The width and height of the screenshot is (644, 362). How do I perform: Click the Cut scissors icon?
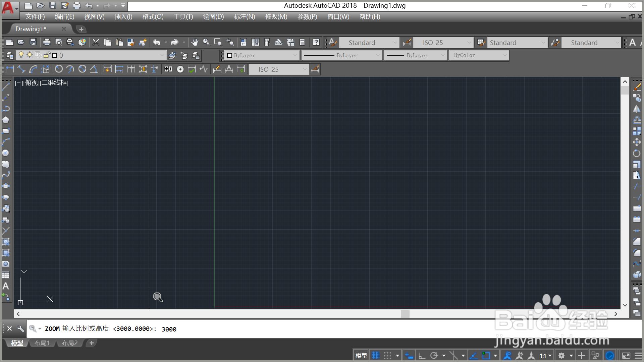(96, 42)
